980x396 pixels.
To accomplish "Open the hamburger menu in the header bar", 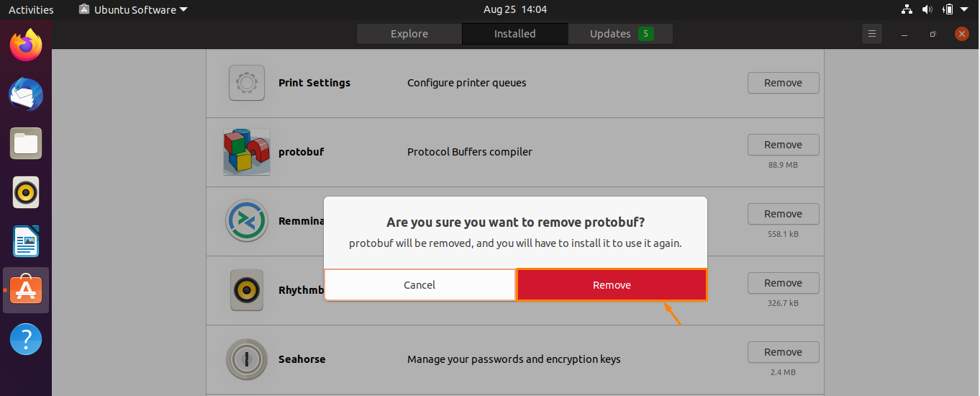I will (872, 34).
